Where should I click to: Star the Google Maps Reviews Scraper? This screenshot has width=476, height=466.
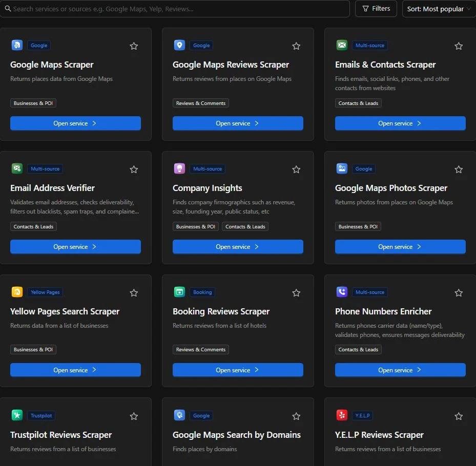296,46
